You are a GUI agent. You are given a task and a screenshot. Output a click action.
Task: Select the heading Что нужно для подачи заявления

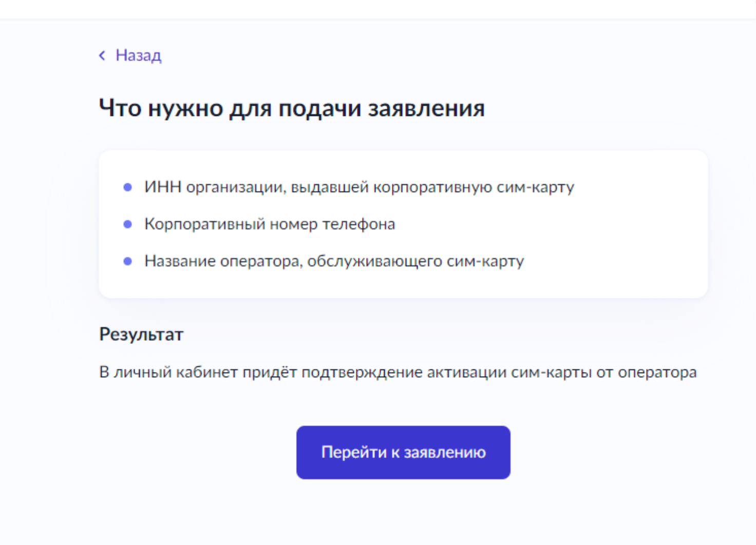tap(291, 108)
